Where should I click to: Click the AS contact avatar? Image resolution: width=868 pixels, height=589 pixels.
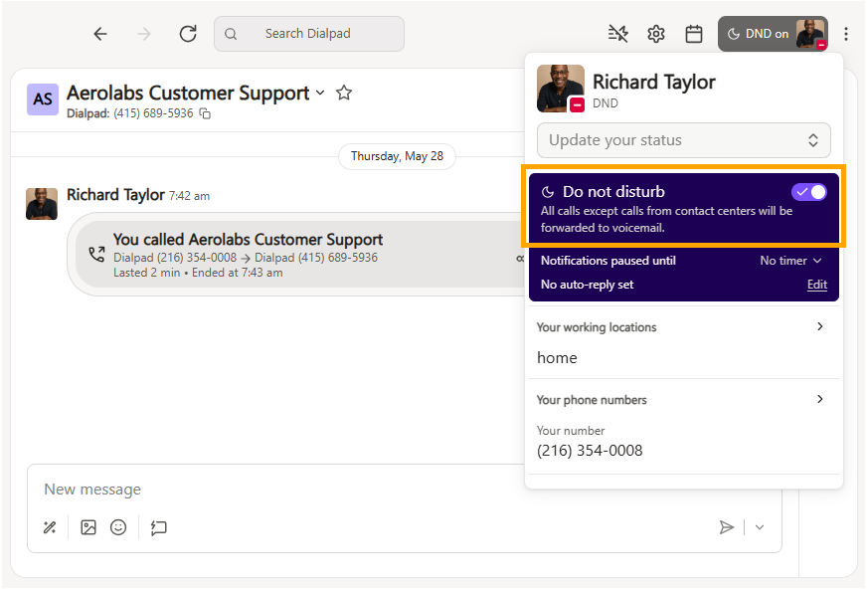pyautogui.click(x=43, y=99)
